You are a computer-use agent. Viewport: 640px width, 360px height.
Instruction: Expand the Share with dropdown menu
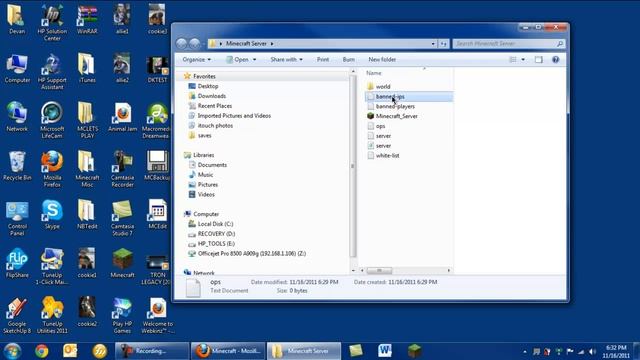point(286,60)
